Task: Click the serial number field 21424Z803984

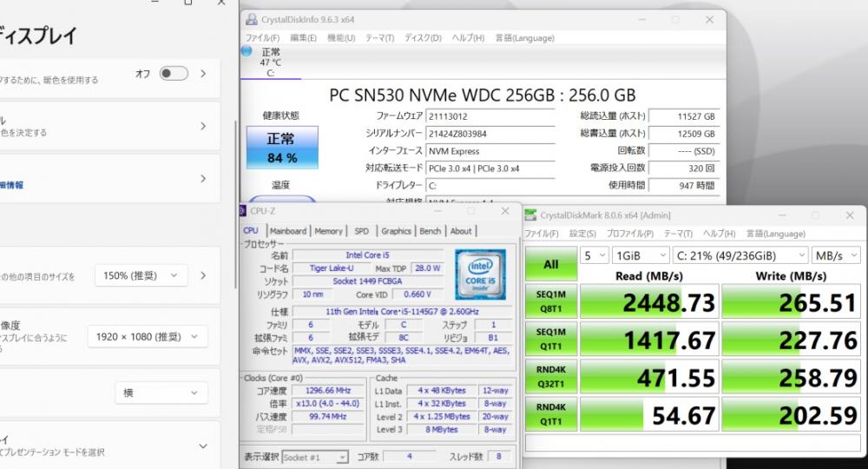Action: point(490,134)
